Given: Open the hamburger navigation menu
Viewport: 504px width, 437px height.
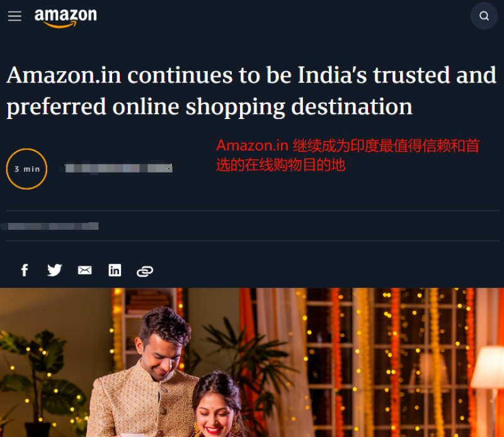Looking at the screenshot, I should pos(14,16).
